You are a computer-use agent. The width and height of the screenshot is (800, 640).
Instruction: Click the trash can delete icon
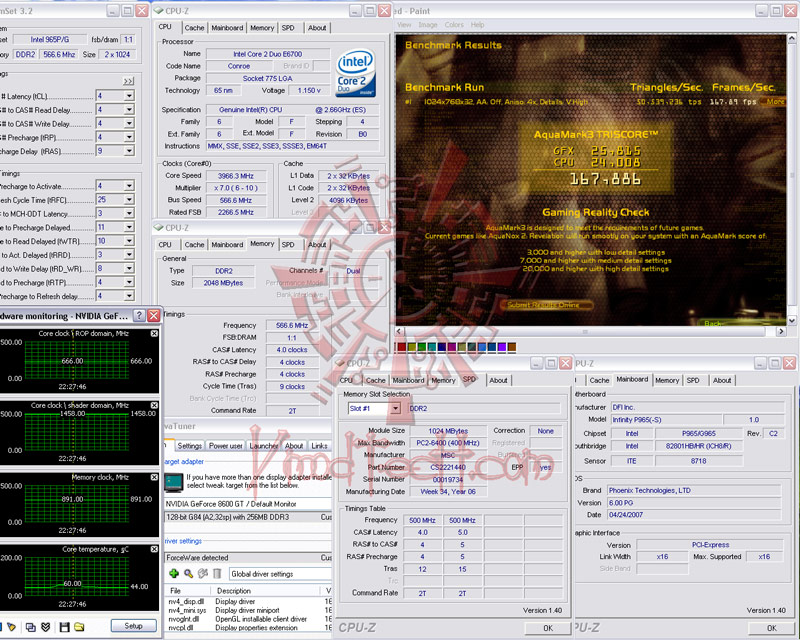pyautogui.click(x=217, y=574)
